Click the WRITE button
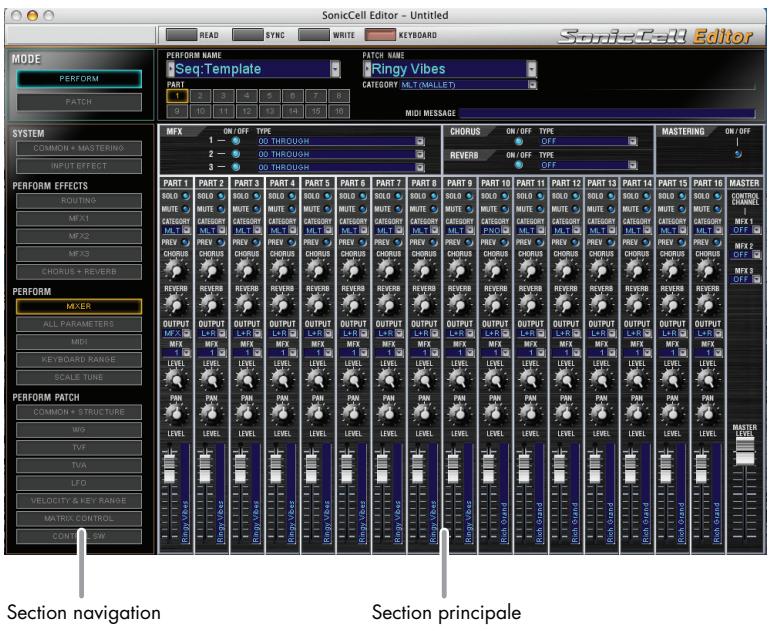 314,35
